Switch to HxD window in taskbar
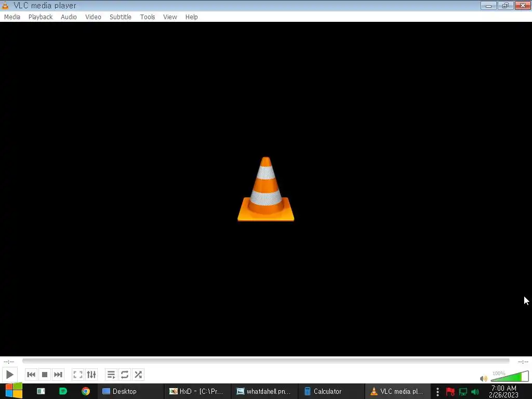532x399 pixels. [x=197, y=391]
